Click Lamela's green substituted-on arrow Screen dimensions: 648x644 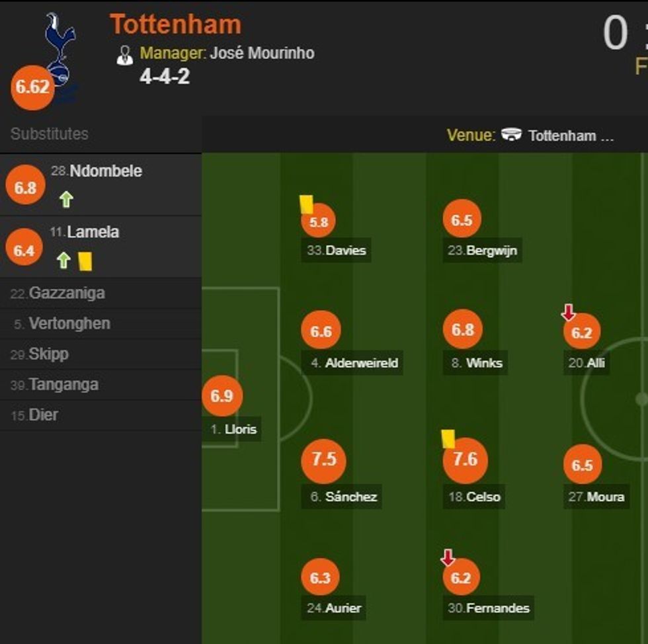tap(63, 261)
